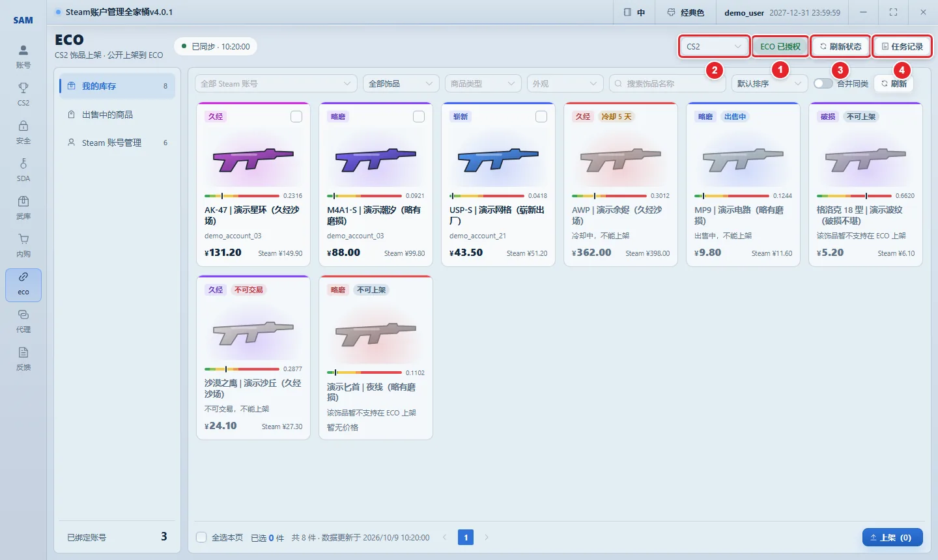Select the 我的库存 tab
Image resolution: width=938 pixels, height=560 pixels.
coord(117,86)
